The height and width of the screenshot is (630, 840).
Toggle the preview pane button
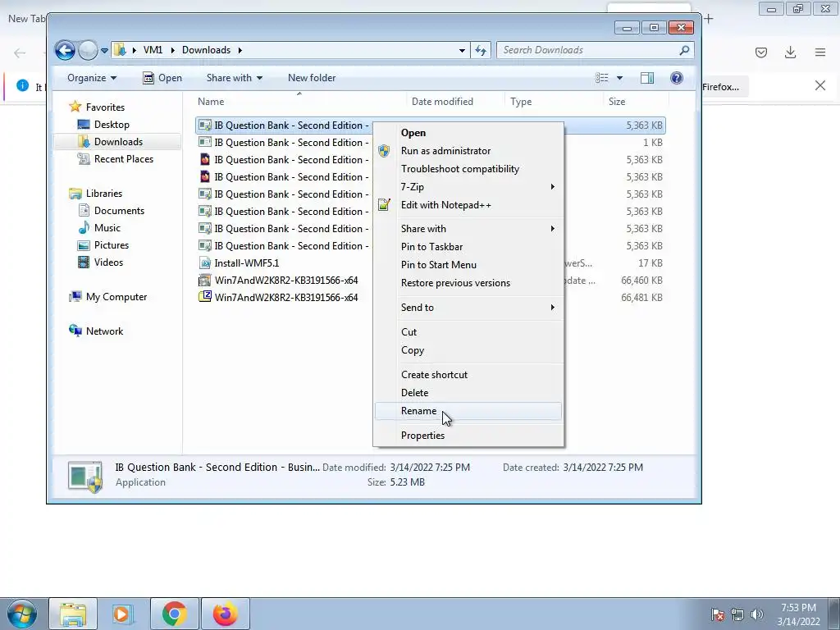(647, 78)
